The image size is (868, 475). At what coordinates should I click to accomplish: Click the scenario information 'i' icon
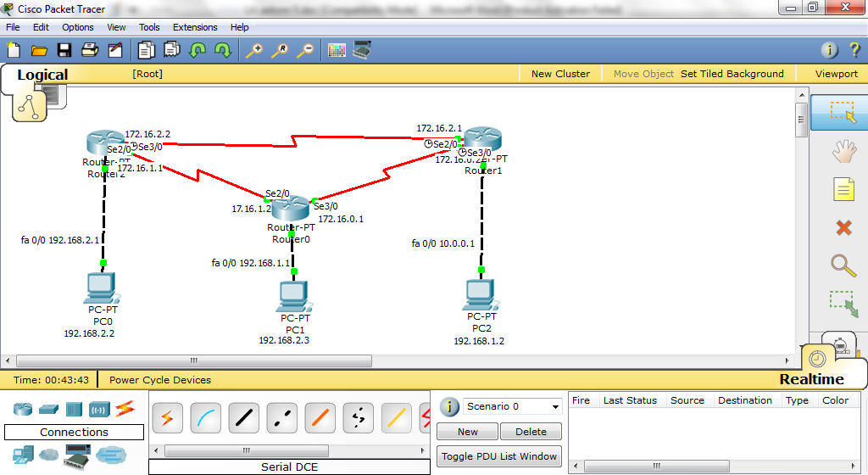pyautogui.click(x=449, y=407)
